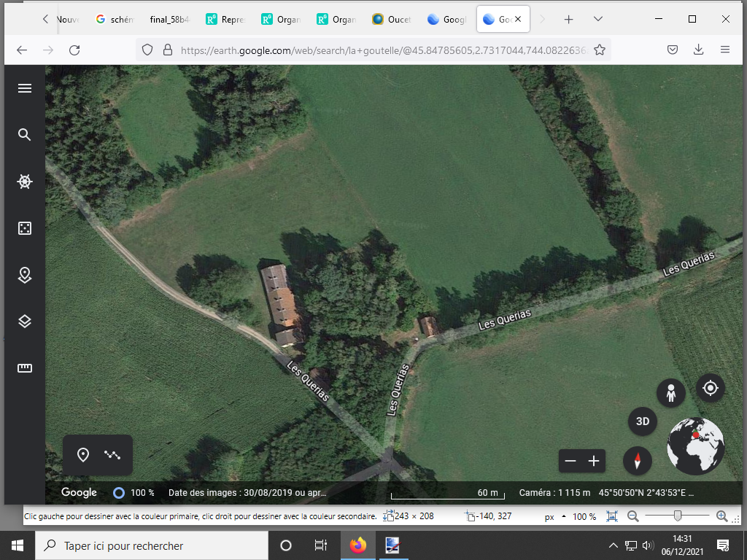The width and height of the screenshot is (747, 560).
Task: Toggle Street View with the Pegman button
Action: (x=670, y=393)
